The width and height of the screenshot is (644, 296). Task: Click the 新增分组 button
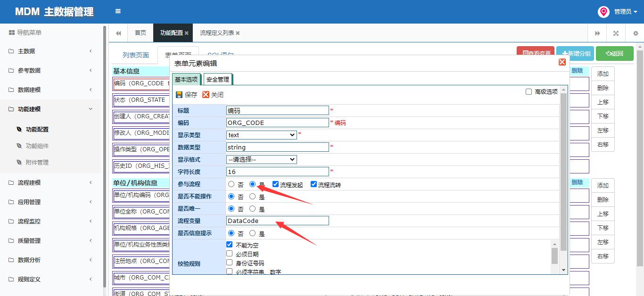coord(575,54)
